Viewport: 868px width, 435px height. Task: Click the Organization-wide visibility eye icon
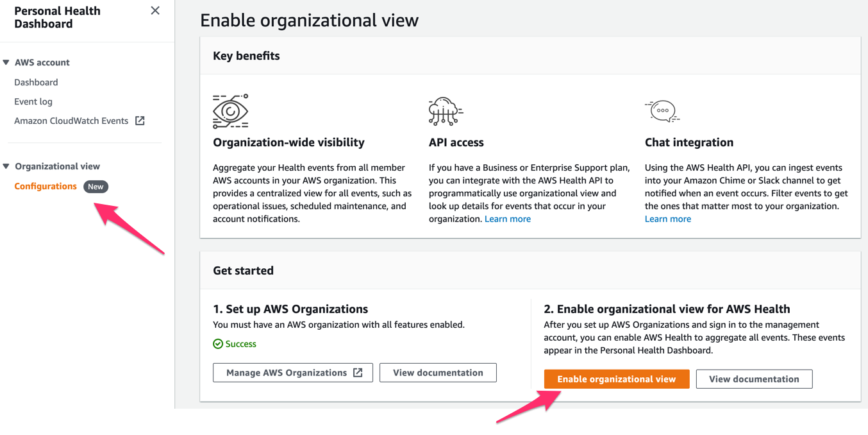click(230, 110)
